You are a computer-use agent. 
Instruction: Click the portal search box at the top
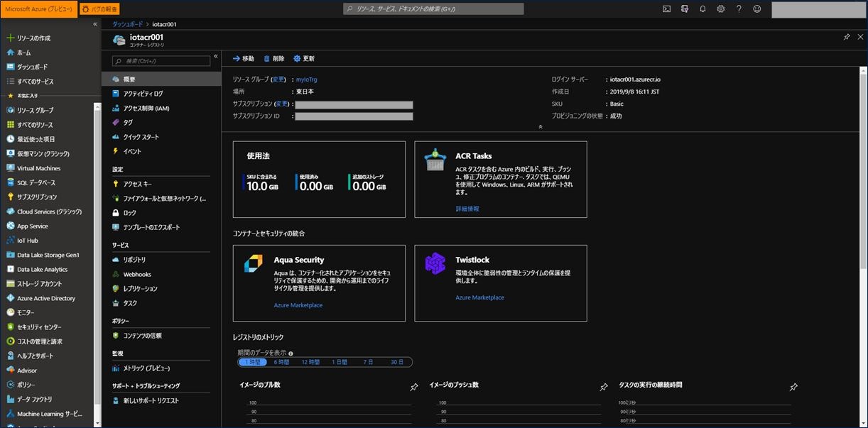point(433,9)
